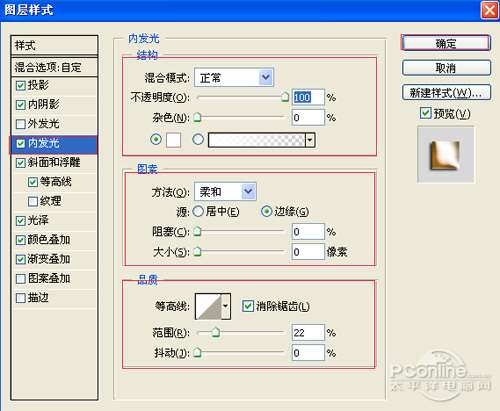Select the gradient radio button
Image resolution: width=500 pixels, height=411 pixels.
coord(198,139)
